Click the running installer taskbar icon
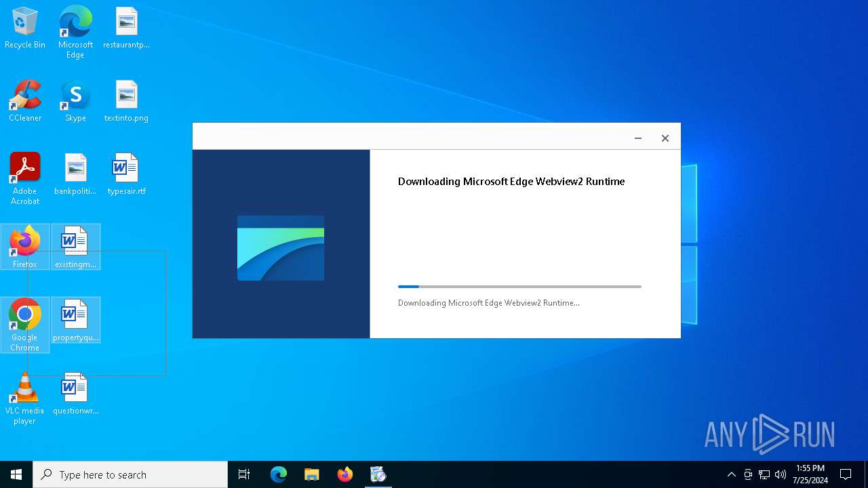Image resolution: width=868 pixels, height=488 pixels. pos(378,474)
